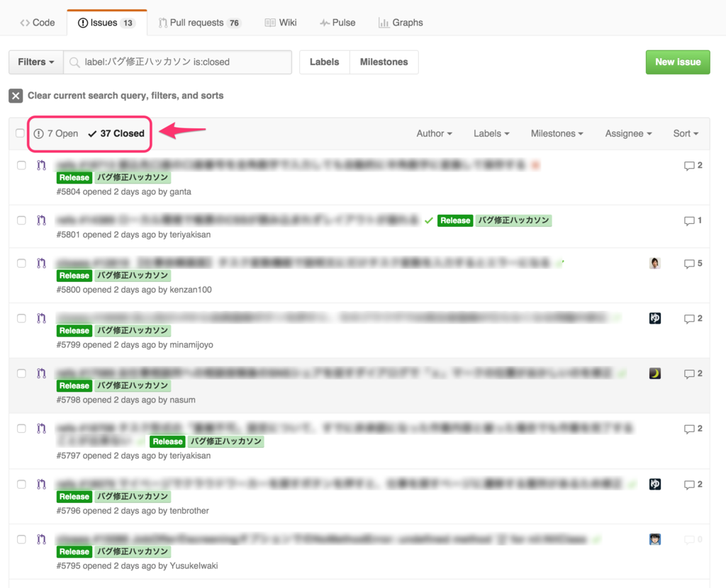The height and width of the screenshot is (588, 726).
Task: Click the pull request icon of #5795
Action: click(x=42, y=539)
